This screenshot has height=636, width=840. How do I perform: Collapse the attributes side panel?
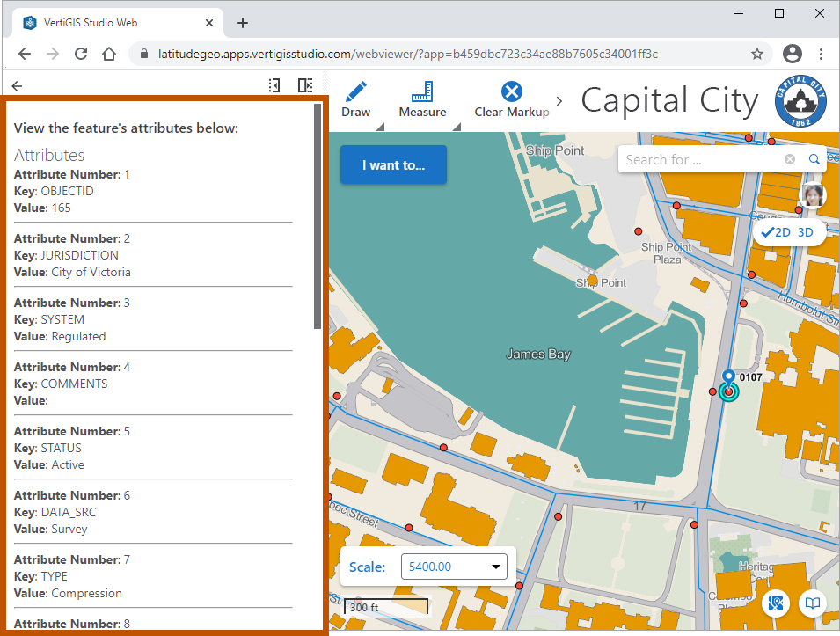pos(274,85)
